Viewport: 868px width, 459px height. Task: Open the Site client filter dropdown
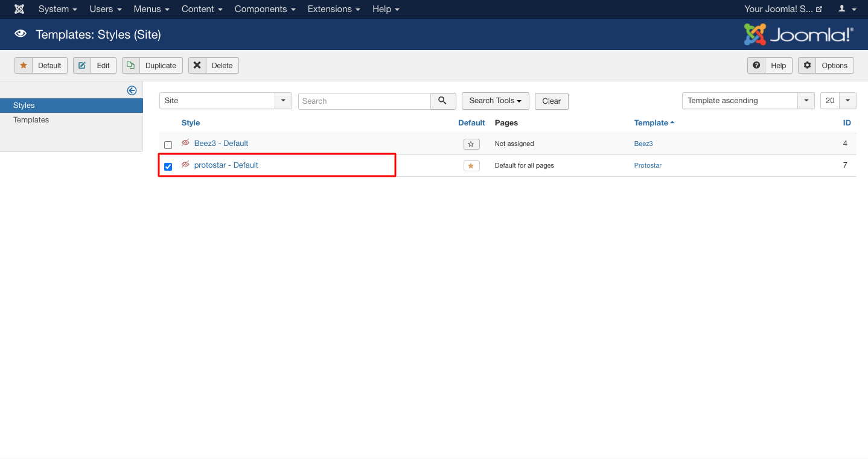coord(226,101)
